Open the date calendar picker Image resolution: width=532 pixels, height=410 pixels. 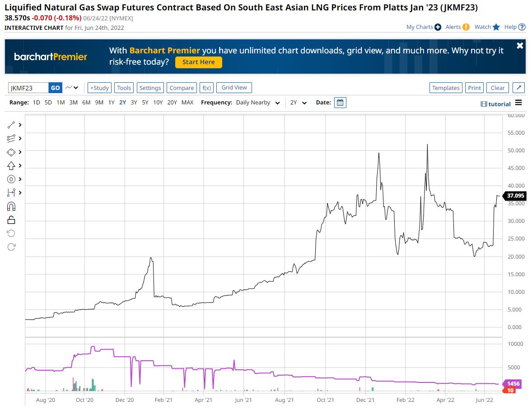340,103
